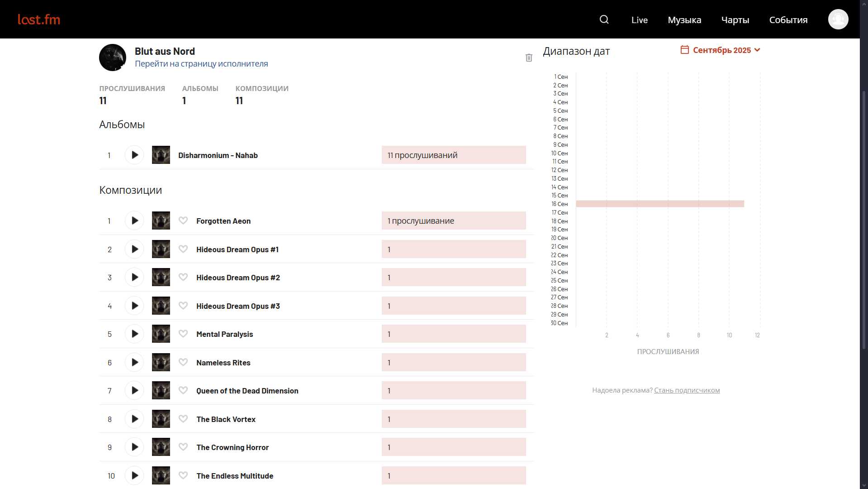Image resolution: width=868 pixels, height=489 pixels.
Task: Open the Hideous Dream Opus #3 track link
Action: 238,306
